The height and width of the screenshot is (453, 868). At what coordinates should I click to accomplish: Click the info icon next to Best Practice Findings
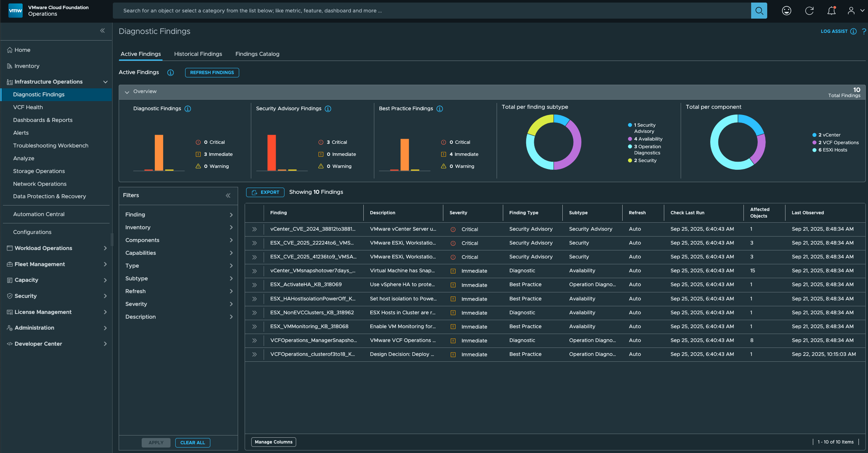click(x=440, y=108)
